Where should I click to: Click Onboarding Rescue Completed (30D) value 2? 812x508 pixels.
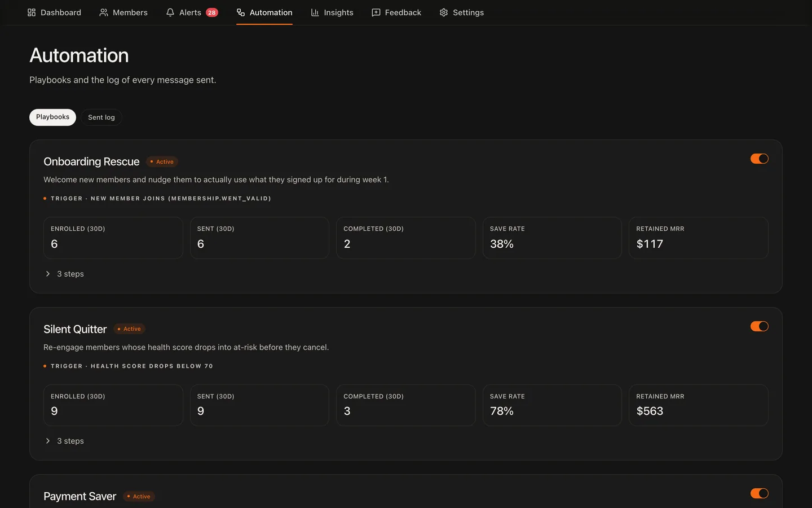click(347, 244)
